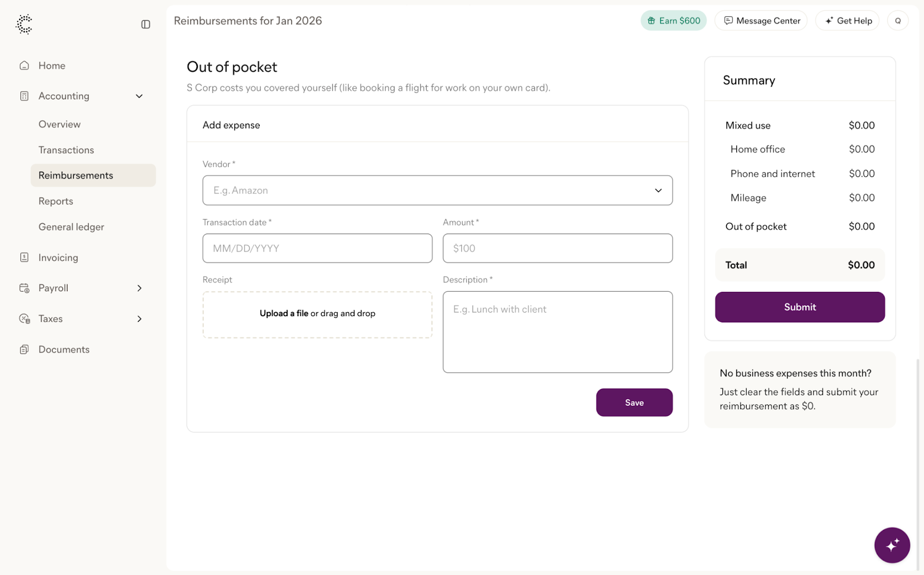The width and height of the screenshot is (924, 575).
Task: Focus the Transaction date field
Action: click(x=317, y=248)
